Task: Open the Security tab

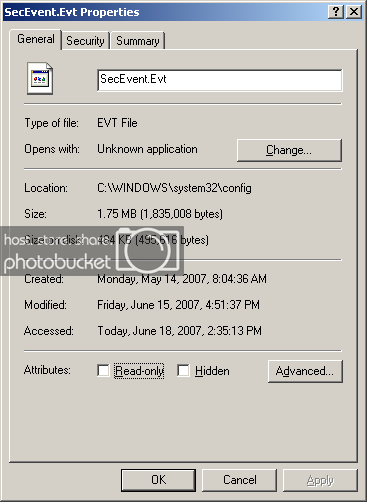Action: pos(85,41)
